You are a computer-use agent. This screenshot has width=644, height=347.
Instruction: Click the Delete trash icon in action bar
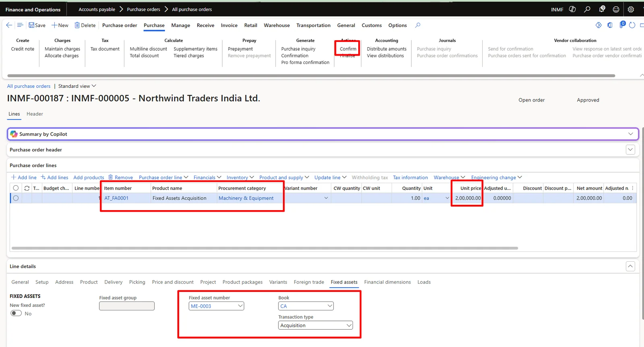pyautogui.click(x=77, y=25)
